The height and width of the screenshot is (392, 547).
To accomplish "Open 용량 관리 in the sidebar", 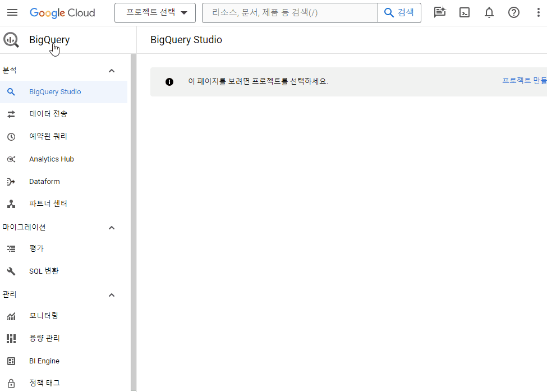I will (63, 338).
